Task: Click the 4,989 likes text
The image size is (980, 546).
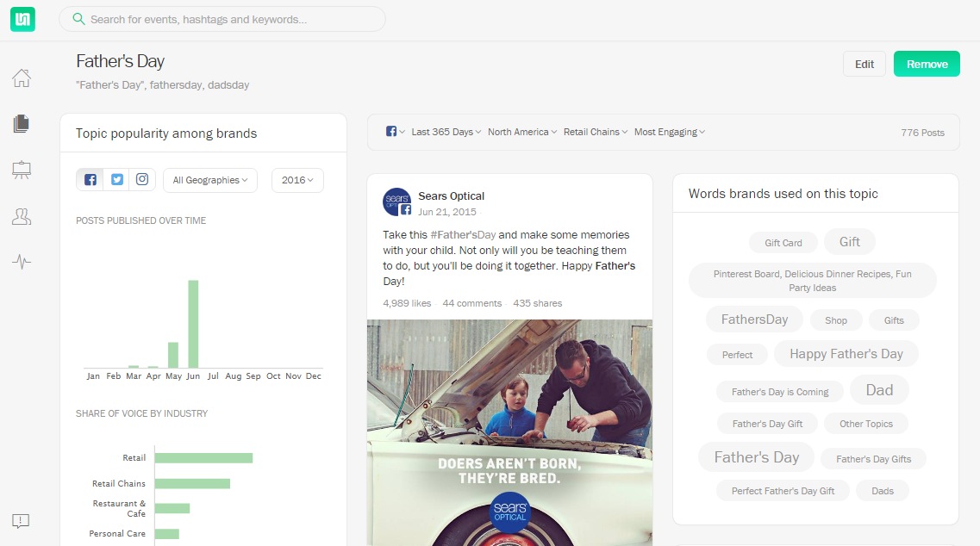Action: click(407, 303)
